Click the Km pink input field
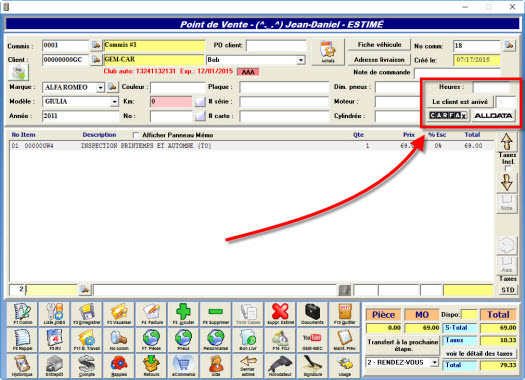This screenshot has width=525, height=380. pyautogui.click(x=171, y=101)
